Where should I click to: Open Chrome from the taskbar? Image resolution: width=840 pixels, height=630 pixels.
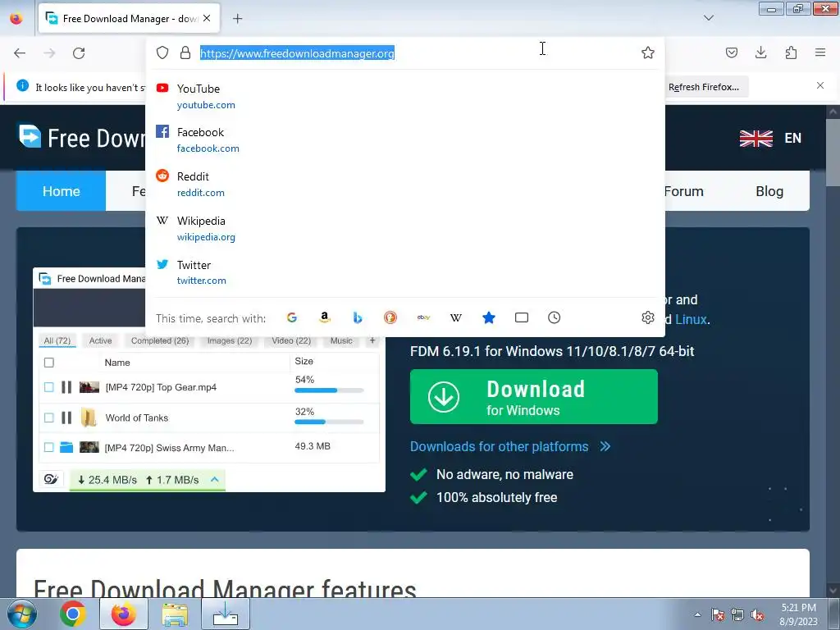pos(73,614)
